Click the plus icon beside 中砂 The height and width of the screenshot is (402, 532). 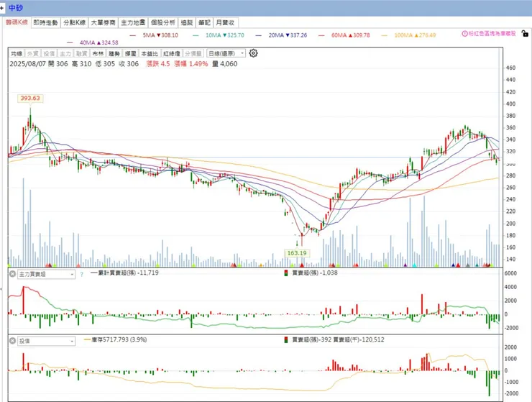[x=2, y=7]
